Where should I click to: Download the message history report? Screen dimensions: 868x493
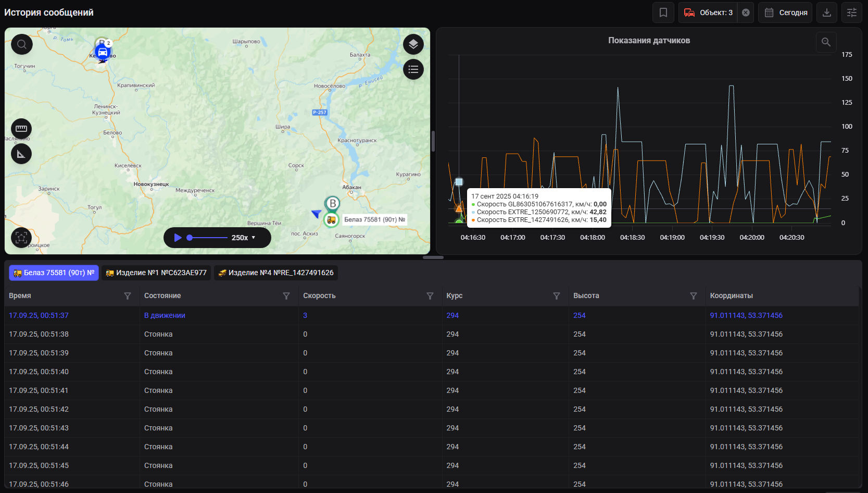tap(826, 13)
